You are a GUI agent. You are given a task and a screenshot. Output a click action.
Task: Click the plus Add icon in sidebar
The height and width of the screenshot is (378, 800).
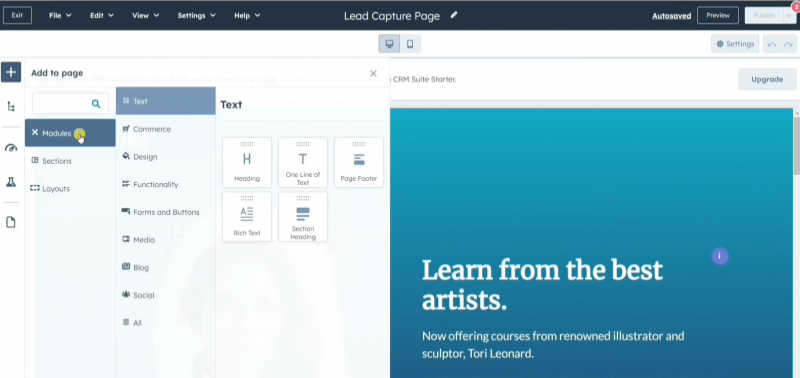(x=11, y=72)
